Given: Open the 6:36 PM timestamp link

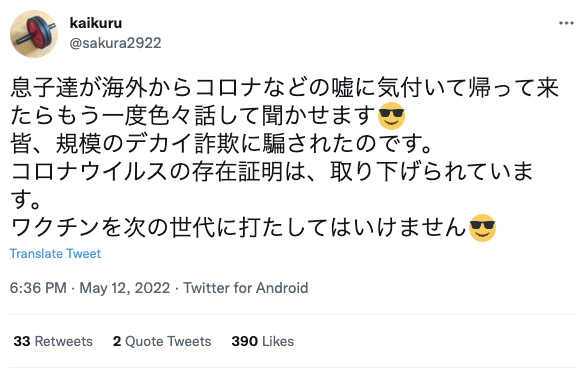Looking at the screenshot, I should click(x=38, y=288).
